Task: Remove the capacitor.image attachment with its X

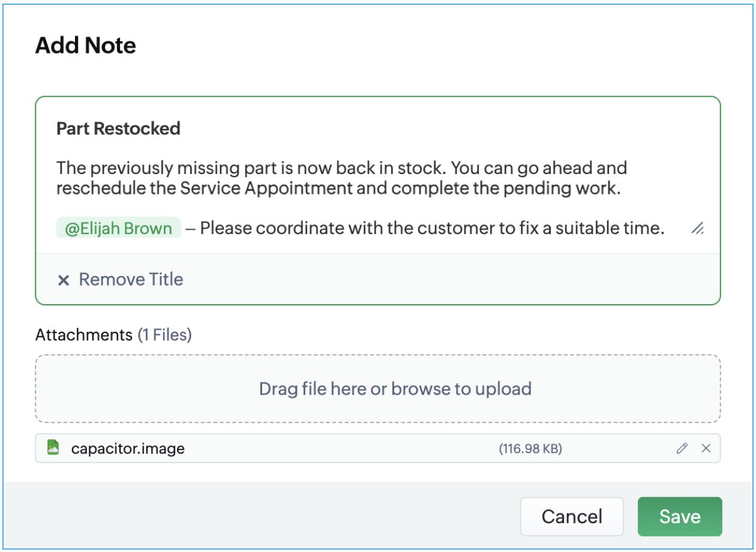Action: (x=706, y=448)
